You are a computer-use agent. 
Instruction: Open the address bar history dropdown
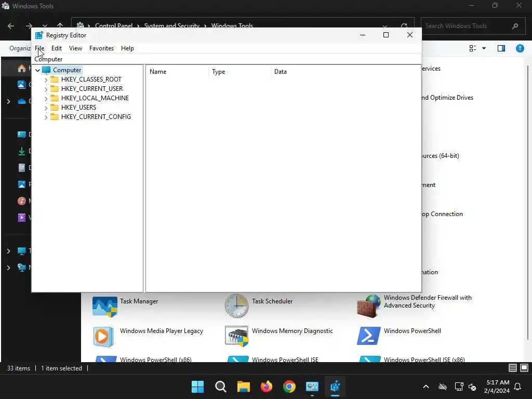coord(385,26)
